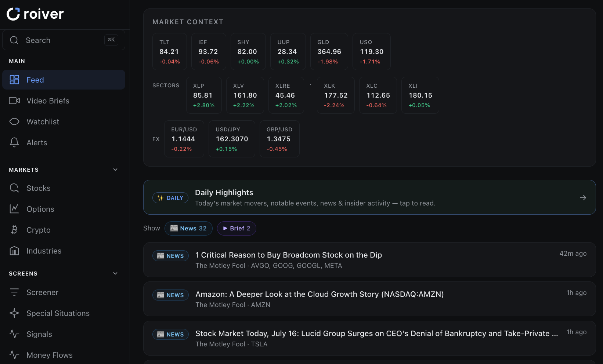Click the Crypto bitcoin icon
Image resolution: width=603 pixels, height=364 pixels.
click(x=14, y=230)
